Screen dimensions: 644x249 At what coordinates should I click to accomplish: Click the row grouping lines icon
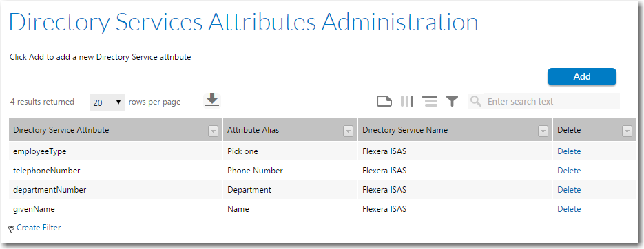[x=430, y=101]
